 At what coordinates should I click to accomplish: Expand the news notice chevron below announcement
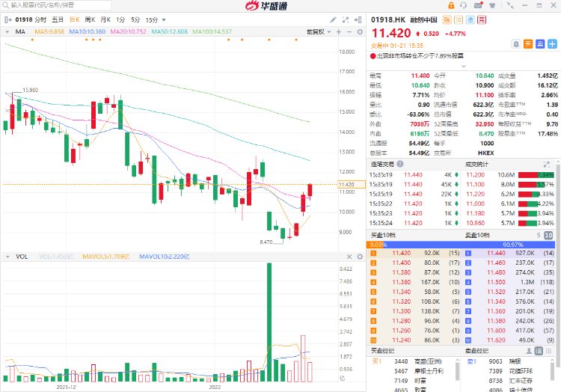coord(464,66)
